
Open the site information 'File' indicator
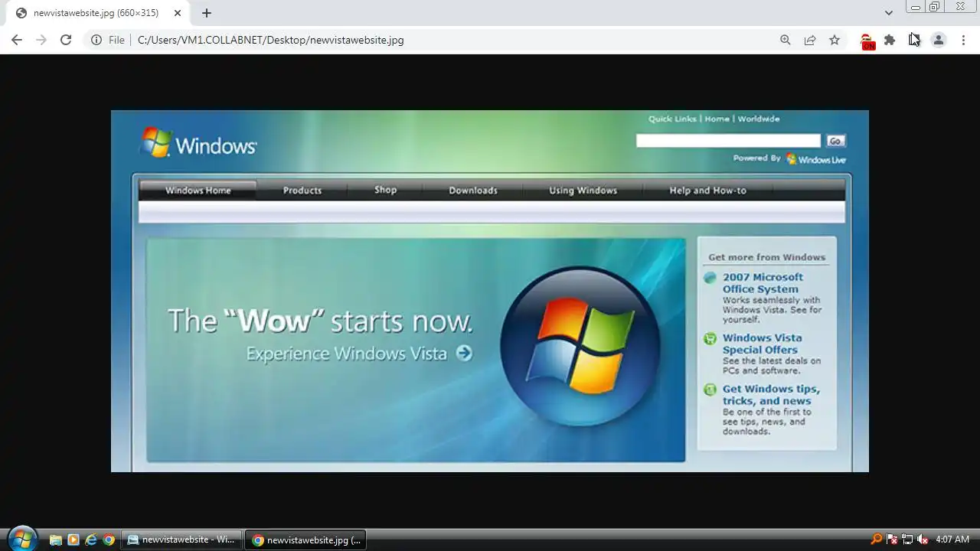(108, 40)
